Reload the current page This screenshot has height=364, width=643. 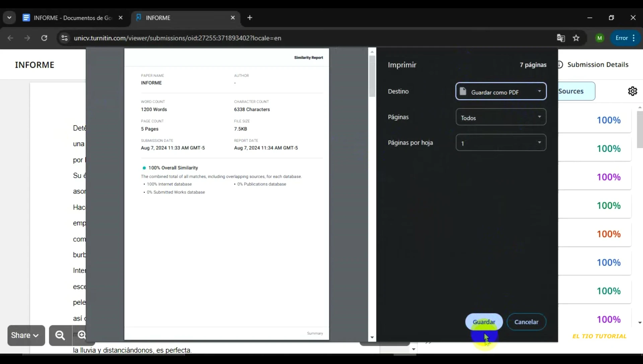click(x=44, y=38)
